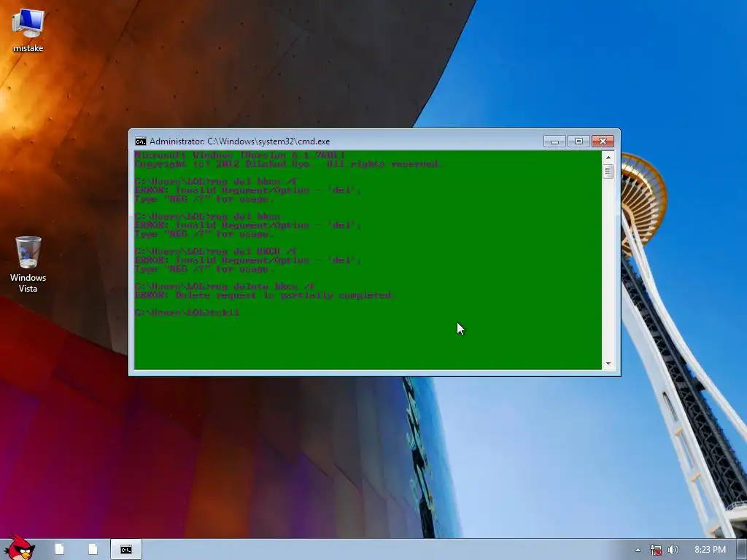747x560 pixels.
Task: Show hidden tray icons arrow
Action: [x=638, y=550]
